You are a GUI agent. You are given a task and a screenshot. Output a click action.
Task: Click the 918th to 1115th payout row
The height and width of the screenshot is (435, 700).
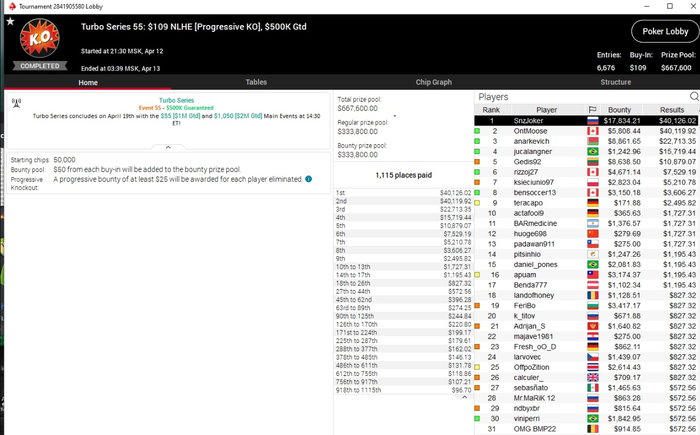pyautogui.click(x=403, y=390)
